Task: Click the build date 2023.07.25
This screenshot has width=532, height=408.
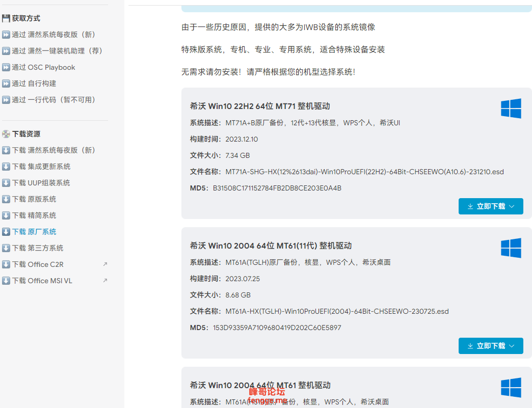Action: 243,279
